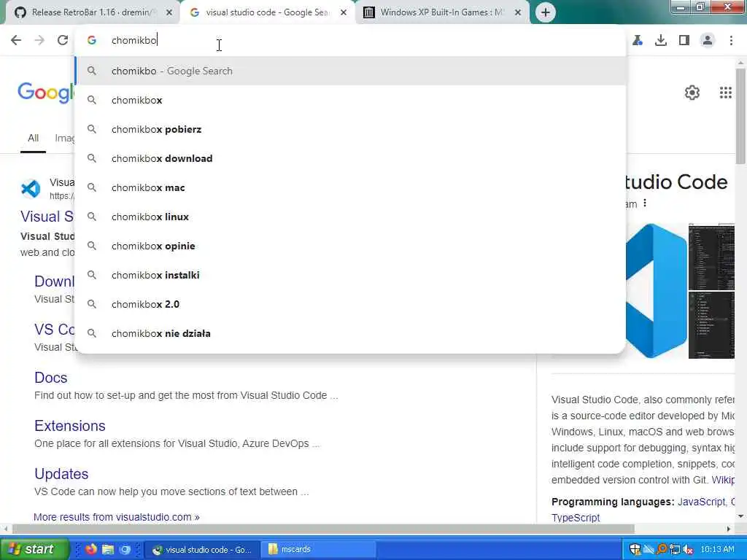747x560 pixels.
Task: Choose the 'chomikbox opinie' suggestion
Action: tap(350, 246)
